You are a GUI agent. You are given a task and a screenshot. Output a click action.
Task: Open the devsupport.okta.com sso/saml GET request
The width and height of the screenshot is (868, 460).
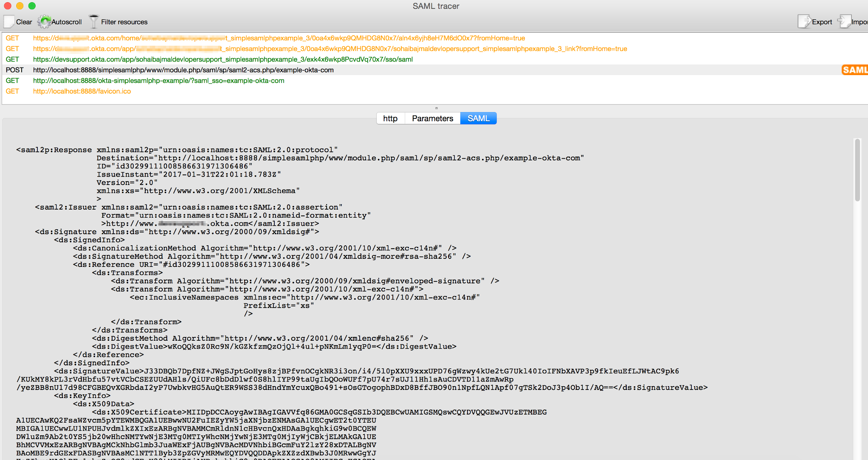tap(223, 59)
